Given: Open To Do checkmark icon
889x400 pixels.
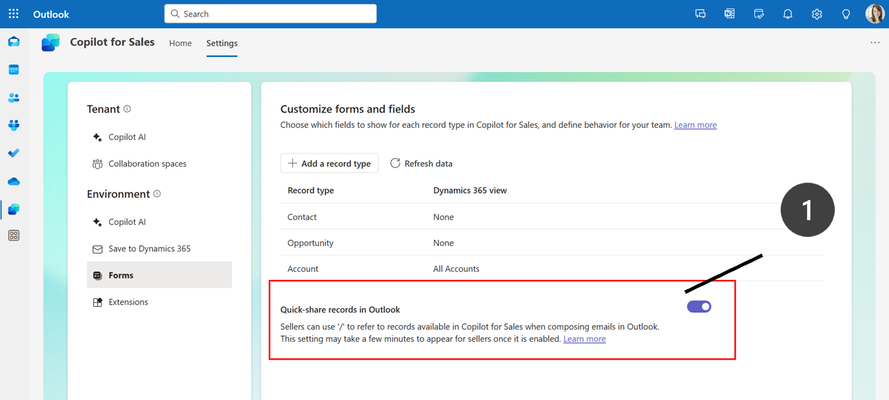Looking at the screenshot, I should point(14,153).
